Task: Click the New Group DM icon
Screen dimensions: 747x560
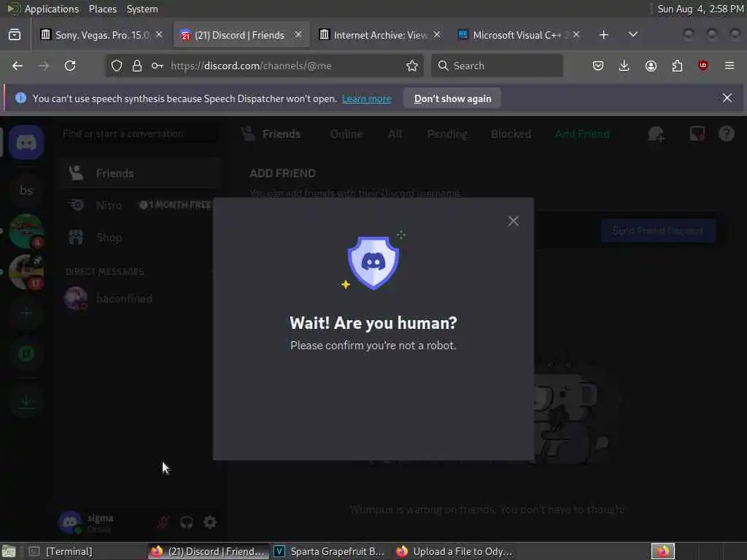Action: pyautogui.click(x=656, y=134)
